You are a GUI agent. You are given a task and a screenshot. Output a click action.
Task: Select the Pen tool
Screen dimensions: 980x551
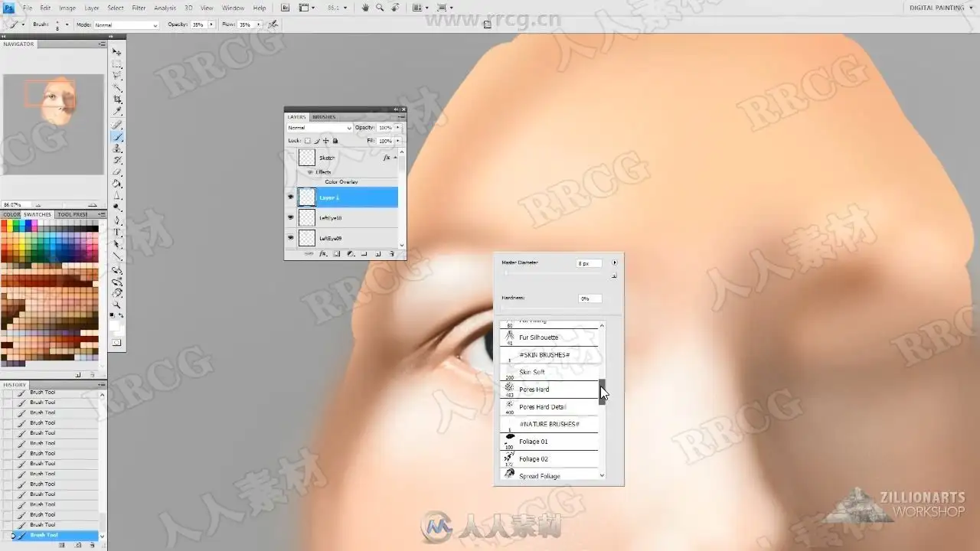(x=117, y=221)
